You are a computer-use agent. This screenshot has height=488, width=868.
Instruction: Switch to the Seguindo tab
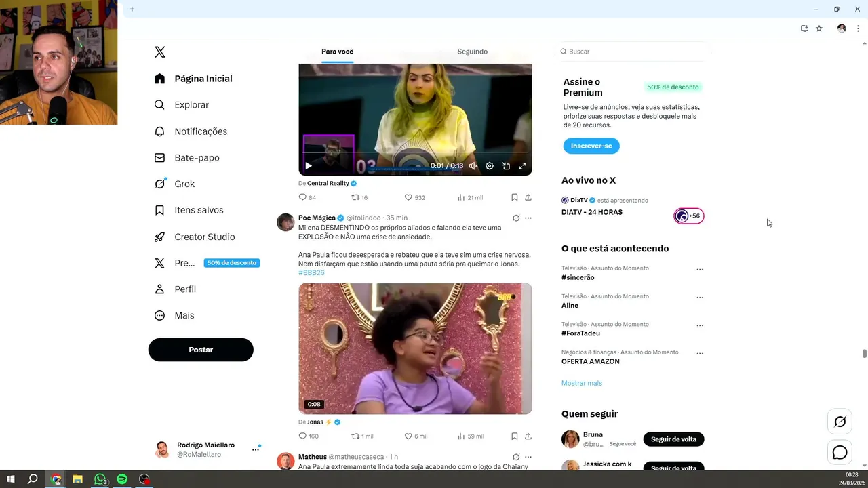473,52
